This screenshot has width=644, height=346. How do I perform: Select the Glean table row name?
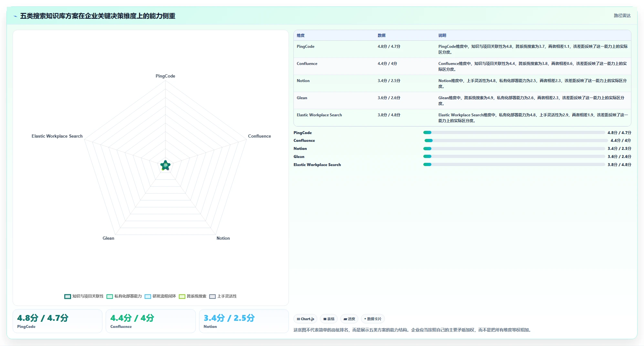[302, 98]
